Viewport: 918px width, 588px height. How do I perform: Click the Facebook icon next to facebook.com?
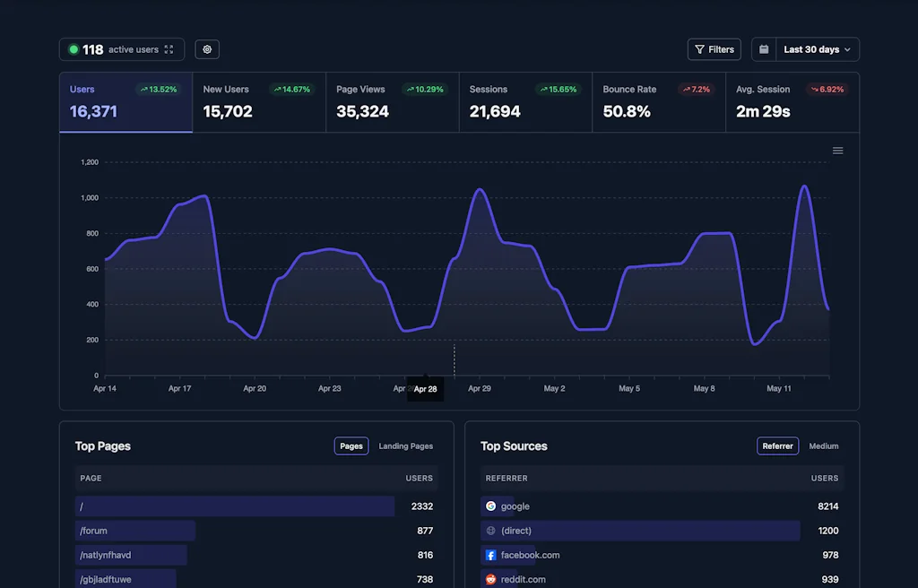click(490, 554)
